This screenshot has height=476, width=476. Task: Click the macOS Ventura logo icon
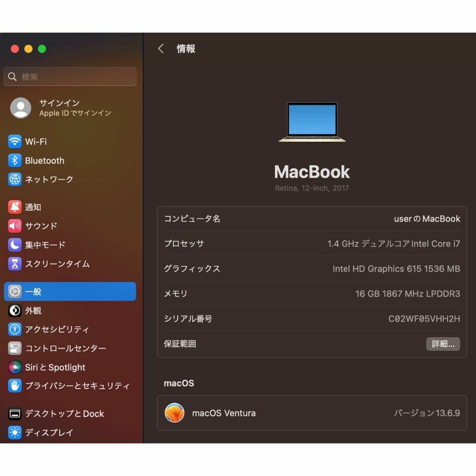pos(175,413)
